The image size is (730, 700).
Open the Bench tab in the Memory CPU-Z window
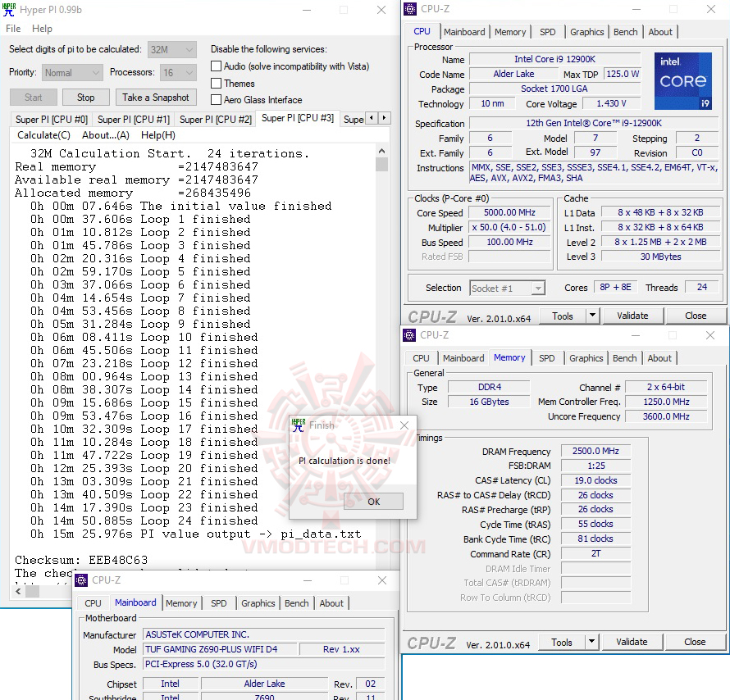coord(624,358)
